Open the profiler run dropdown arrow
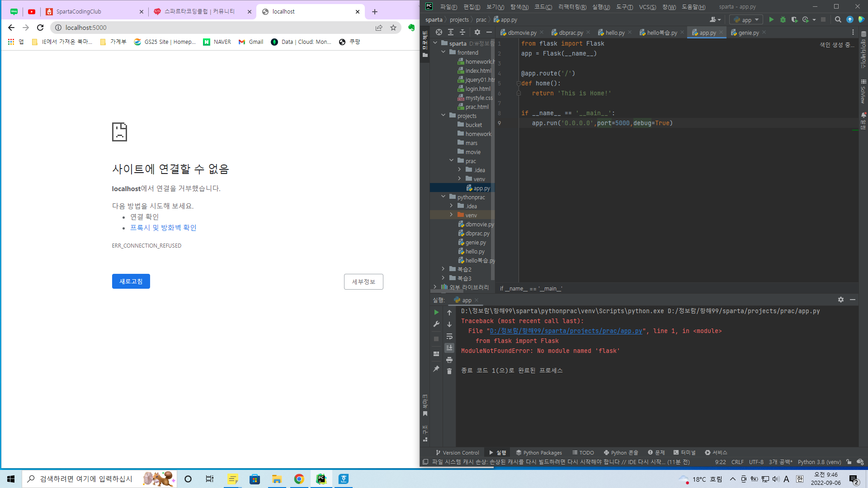868x488 pixels. point(814,19)
